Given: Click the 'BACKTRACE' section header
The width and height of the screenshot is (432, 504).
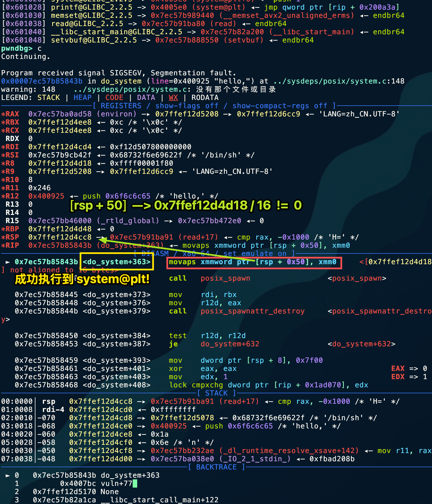Looking at the screenshot, I should coord(216,467).
